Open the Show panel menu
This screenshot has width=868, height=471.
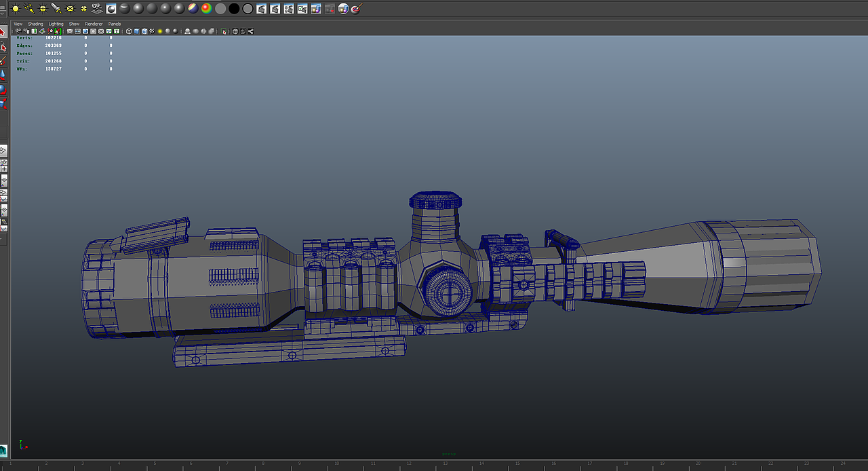(74, 24)
